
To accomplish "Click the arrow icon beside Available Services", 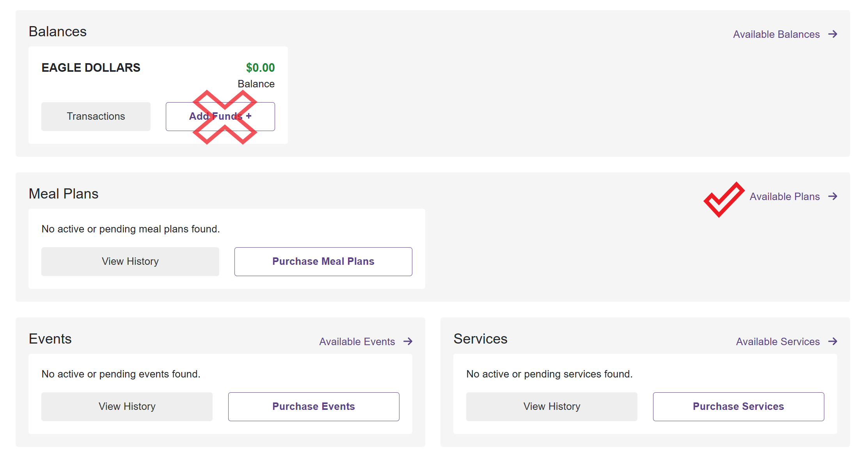I will [833, 342].
